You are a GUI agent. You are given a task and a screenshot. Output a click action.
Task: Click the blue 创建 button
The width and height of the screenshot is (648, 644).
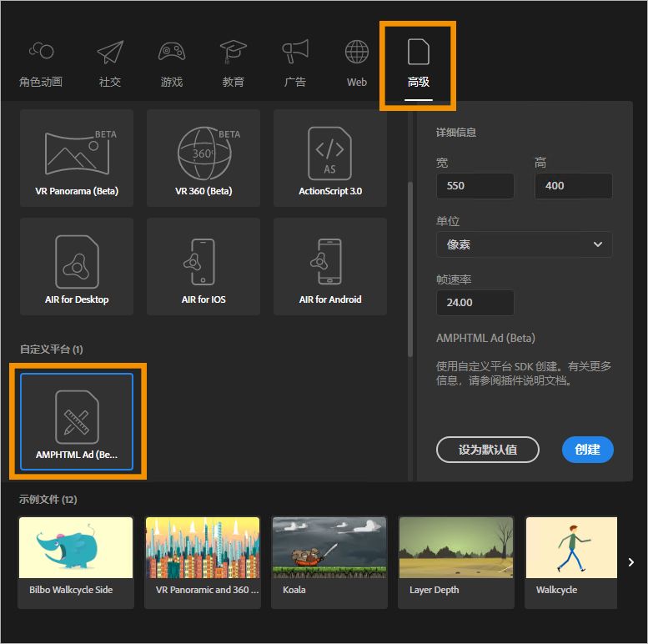pos(587,450)
